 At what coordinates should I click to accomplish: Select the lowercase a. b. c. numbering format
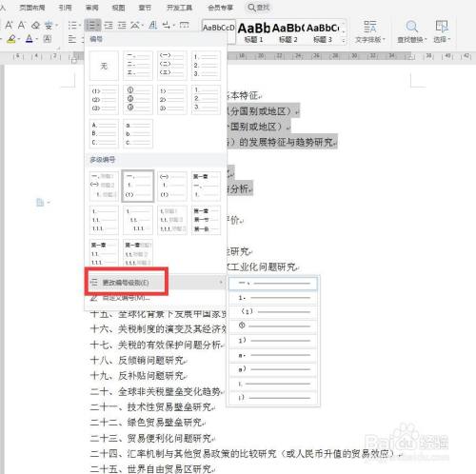138,133
